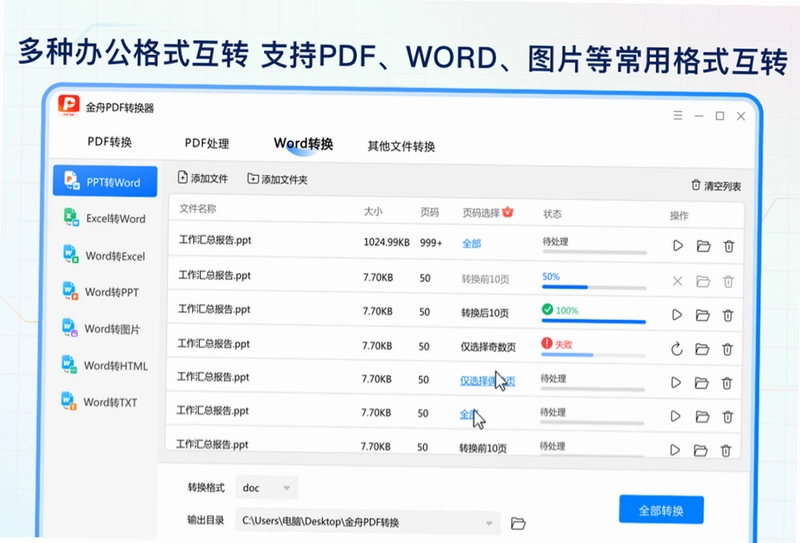The height and width of the screenshot is (543, 800).
Task: Cancel the conversion at 50% progress
Action: coord(677,281)
